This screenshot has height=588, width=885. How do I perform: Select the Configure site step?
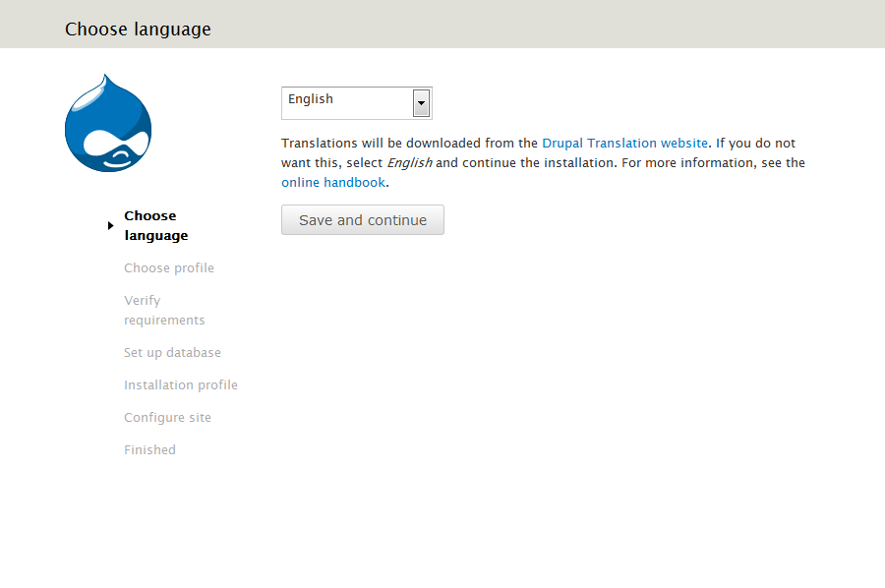[x=167, y=417]
